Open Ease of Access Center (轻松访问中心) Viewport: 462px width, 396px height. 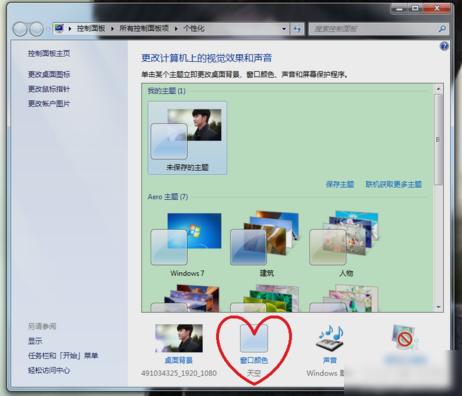click(x=49, y=370)
